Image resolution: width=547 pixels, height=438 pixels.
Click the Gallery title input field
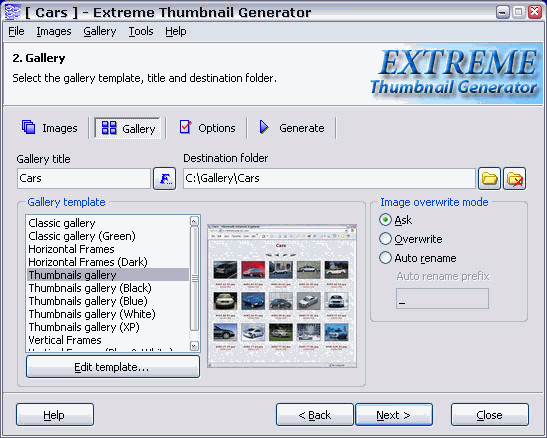coord(84,179)
